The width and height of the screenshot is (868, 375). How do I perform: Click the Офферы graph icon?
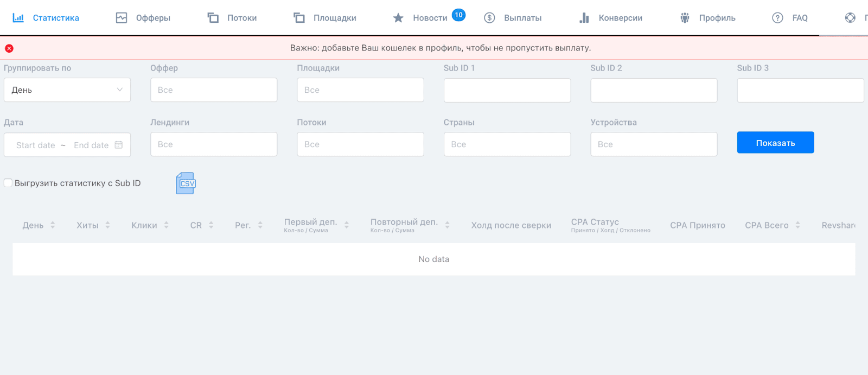[x=122, y=18]
